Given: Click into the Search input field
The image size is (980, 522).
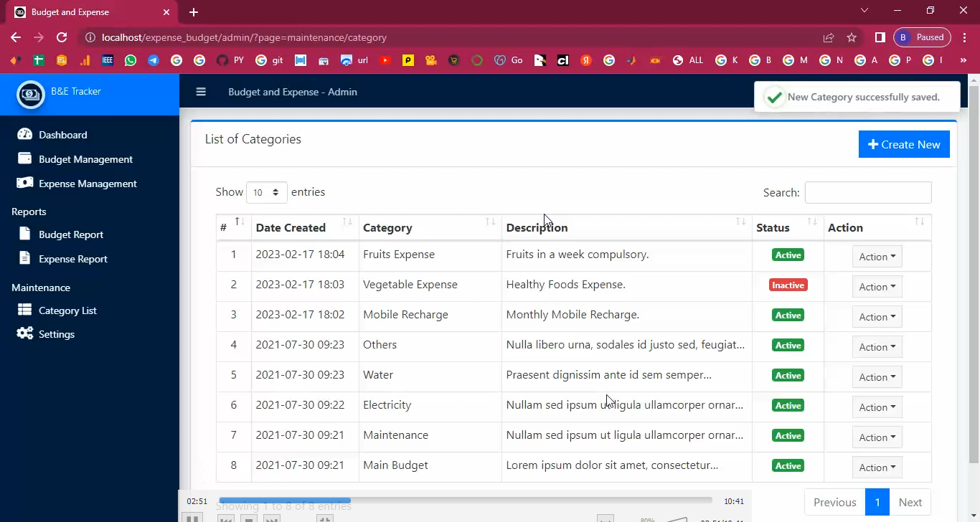Looking at the screenshot, I should 867,192.
